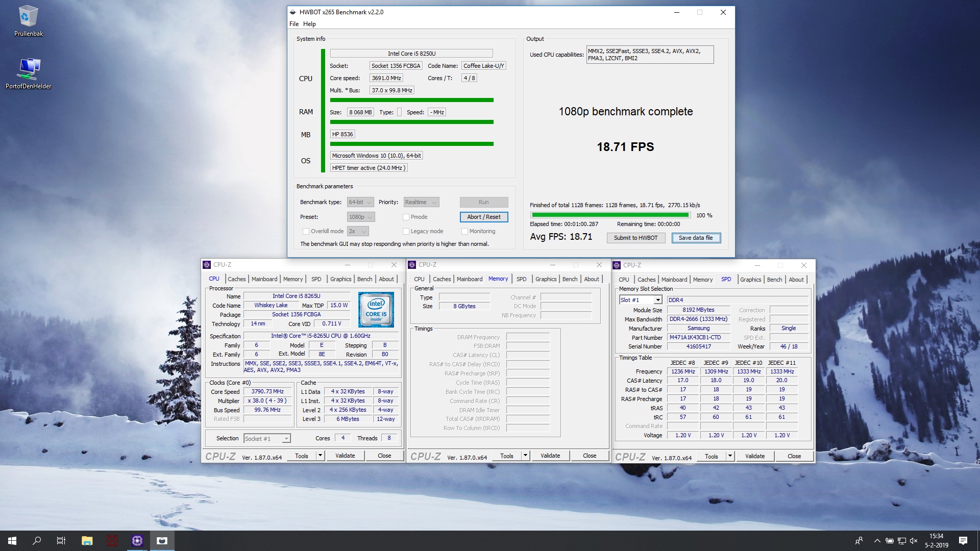
Task: Open the red app icon in taskbar
Action: 112,541
